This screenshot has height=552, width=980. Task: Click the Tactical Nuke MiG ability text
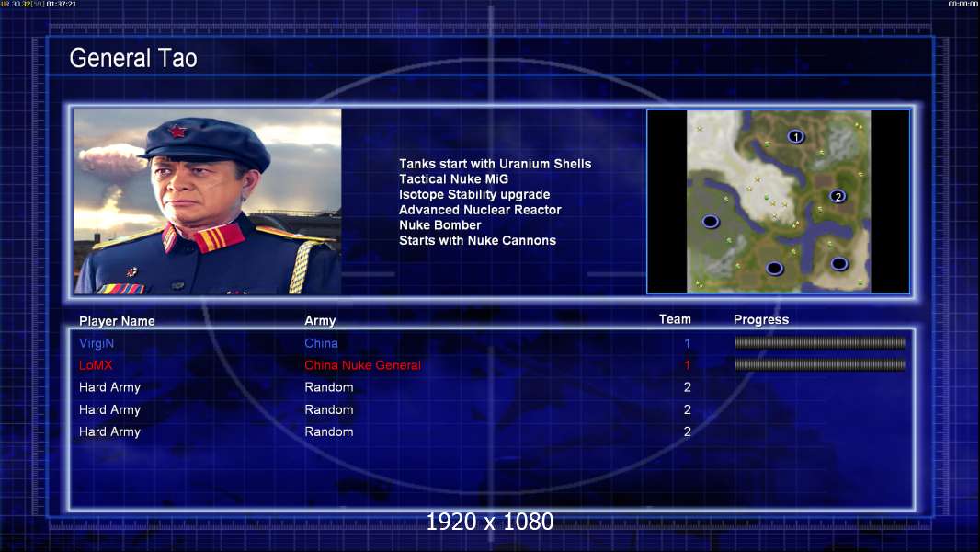point(454,178)
